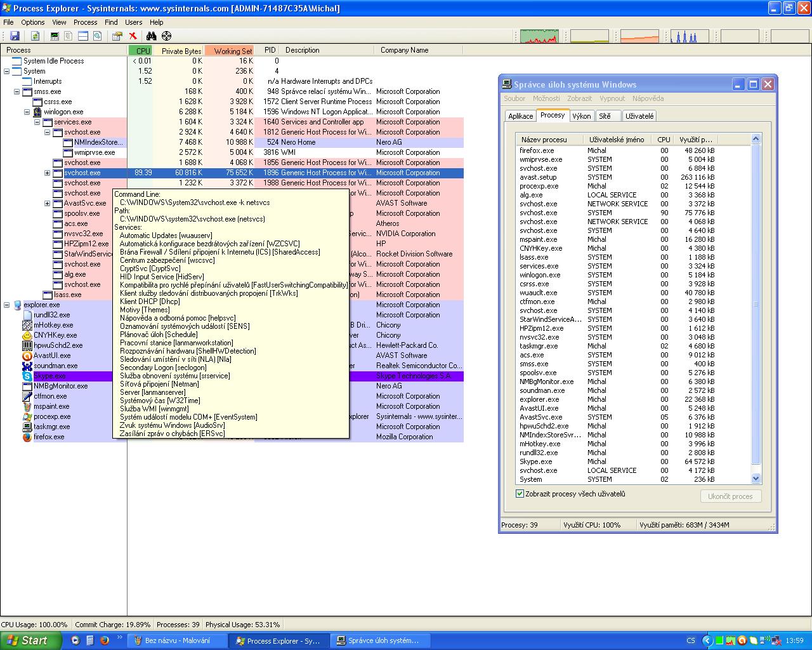Screen dimensions: 812x650
Task: Click the Skype.exe process icon
Action: (27, 376)
